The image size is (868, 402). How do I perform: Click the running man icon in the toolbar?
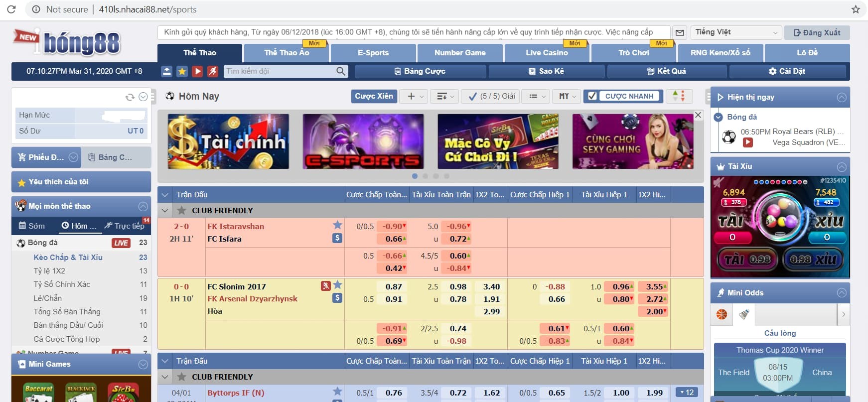pos(213,71)
